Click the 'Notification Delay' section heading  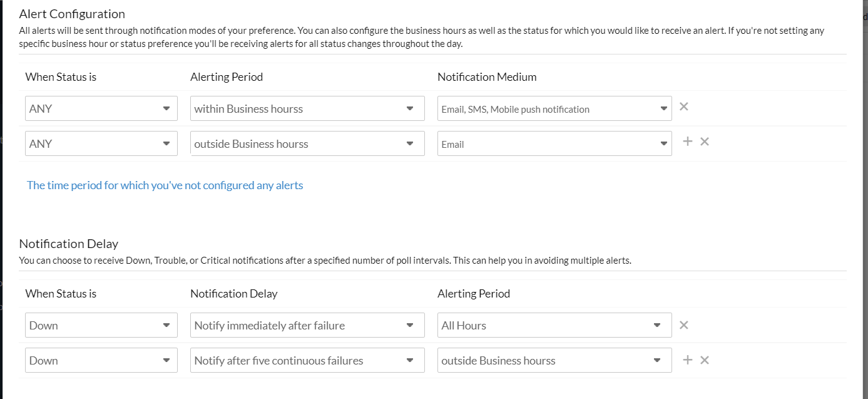coord(69,244)
